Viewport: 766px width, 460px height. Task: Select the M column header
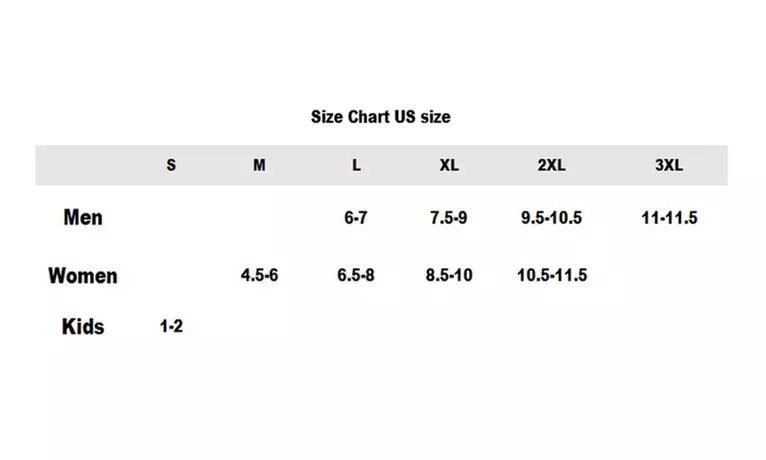click(259, 165)
